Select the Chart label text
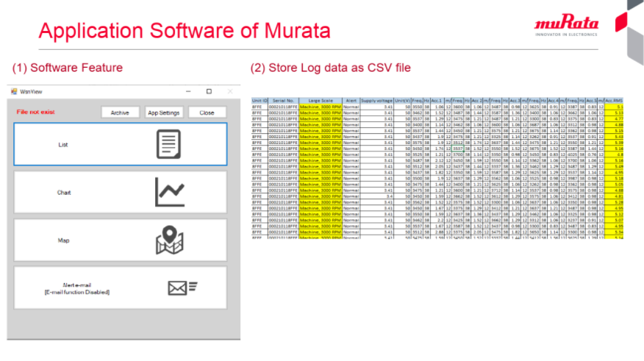 (x=64, y=192)
